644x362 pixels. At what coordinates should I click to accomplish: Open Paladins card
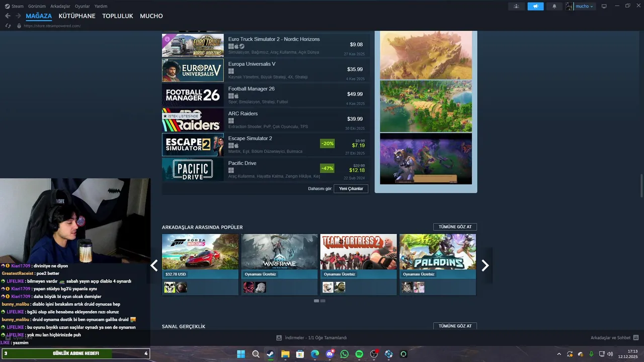pyautogui.click(x=438, y=264)
